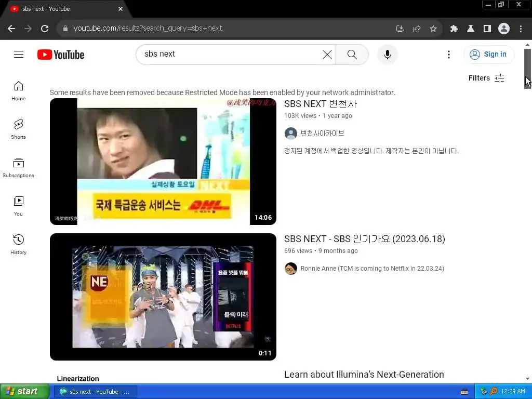Click the 103K views text

click(x=300, y=116)
